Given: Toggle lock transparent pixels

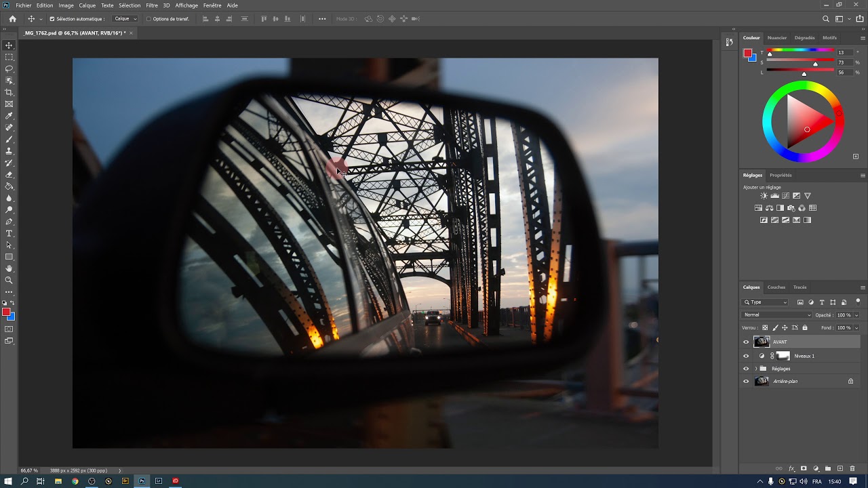Looking at the screenshot, I should coord(765,327).
